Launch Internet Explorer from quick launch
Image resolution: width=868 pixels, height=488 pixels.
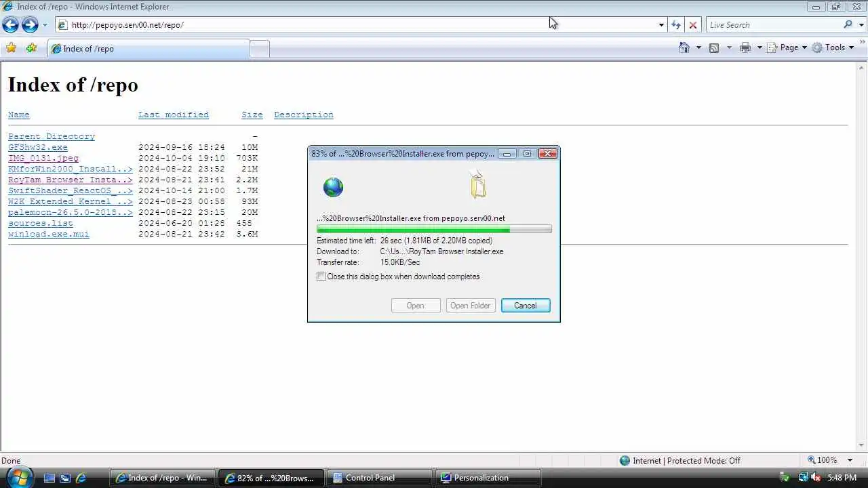click(x=81, y=478)
